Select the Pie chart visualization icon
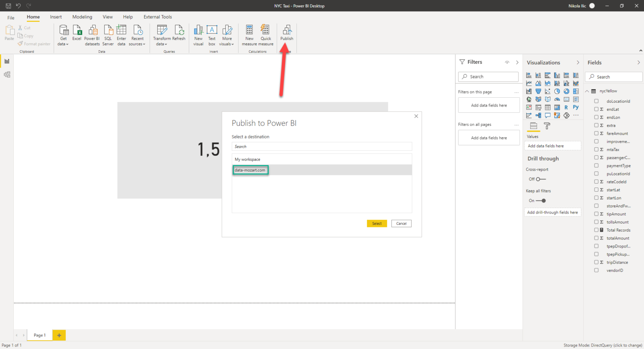The height and width of the screenshot is (349, 644). (557, 91)
